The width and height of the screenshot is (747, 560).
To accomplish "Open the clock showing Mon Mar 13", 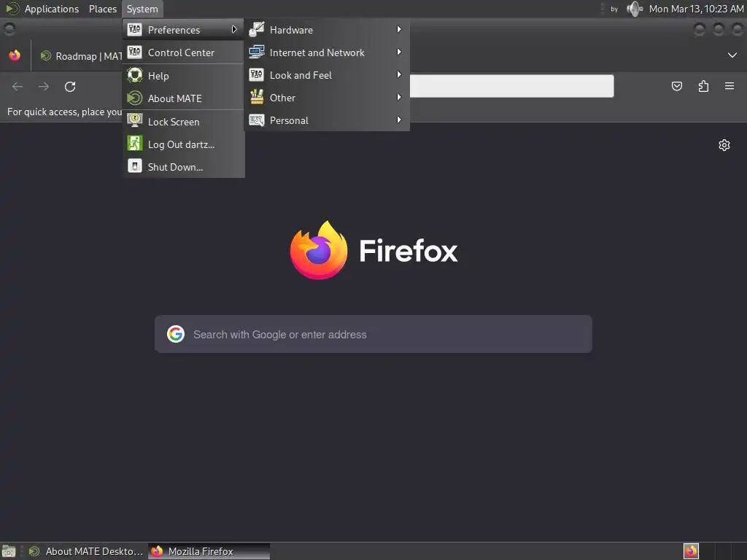I will pyautogui.click(x=696, y=9).
